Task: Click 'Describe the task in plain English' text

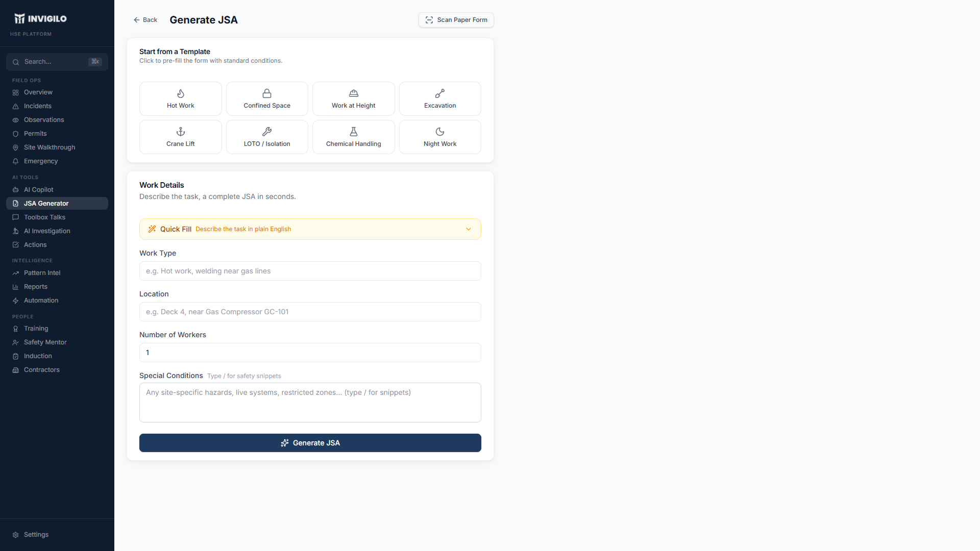Action: (243, 229)
